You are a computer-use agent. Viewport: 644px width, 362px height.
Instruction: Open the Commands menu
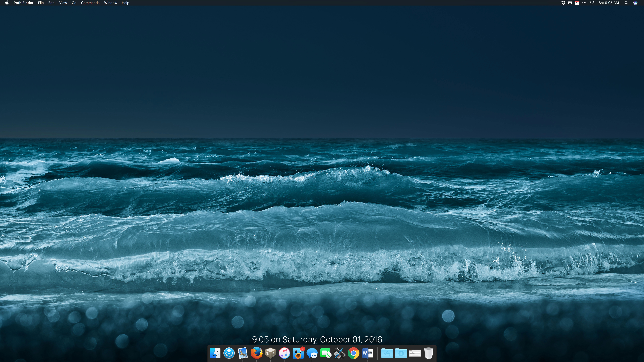coord(90,3)
